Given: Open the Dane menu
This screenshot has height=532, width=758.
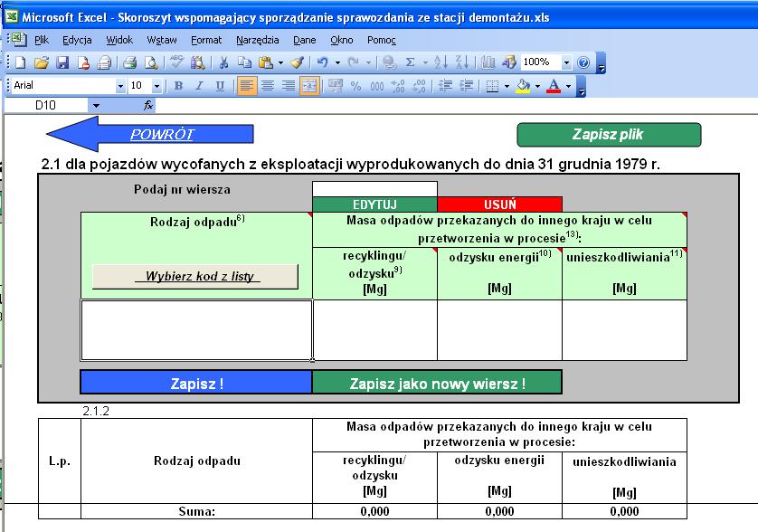Looking at the screenshot, I should pyautogui.click(x=305, y=40).
